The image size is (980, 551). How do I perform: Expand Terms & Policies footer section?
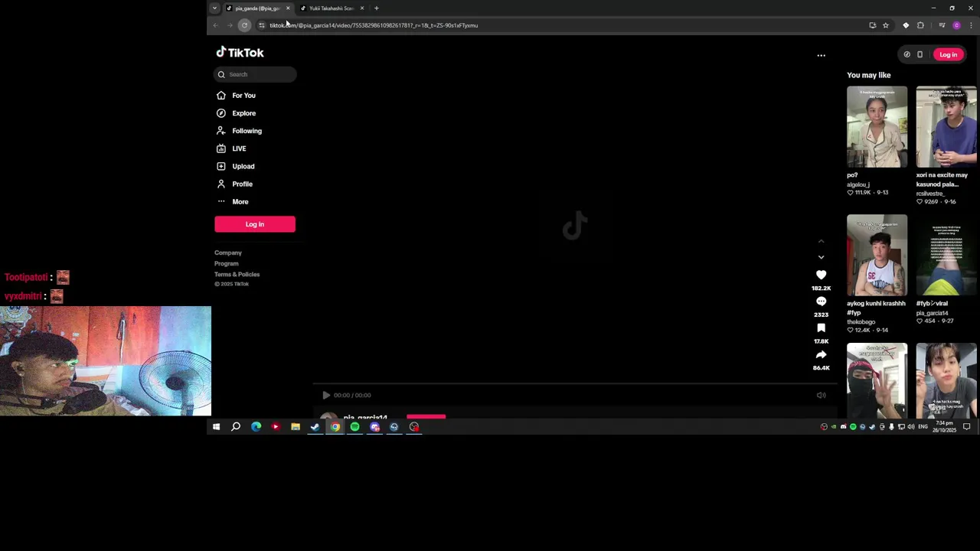click(x=237, y=274)
